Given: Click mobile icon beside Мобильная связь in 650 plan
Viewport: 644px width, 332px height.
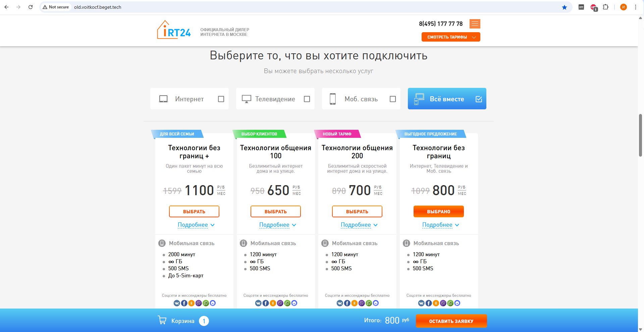Looking at the screenshot, I should (244, 243).
